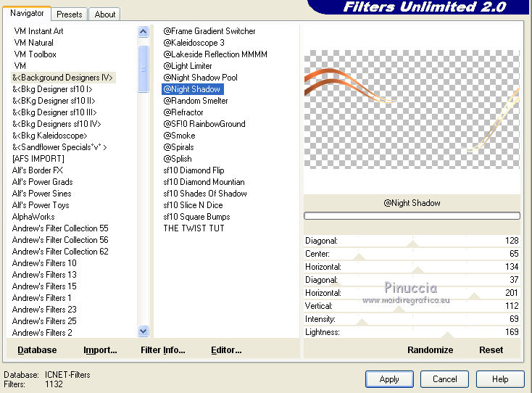Select AlphaWorks category
The height and width of the screenshot is (393, 532).
(x=33, y=217)
